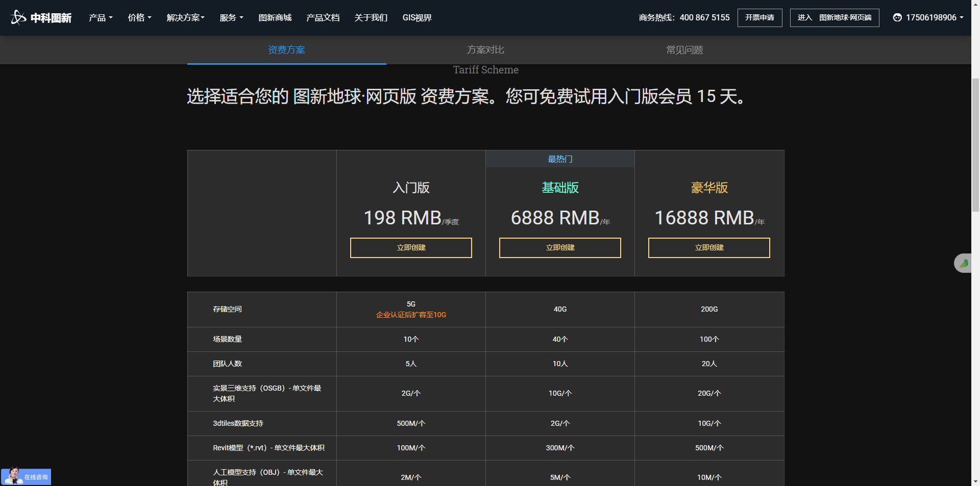Click the 198 RMB price
Image resolution: width=980 pixels, height=486 pixels.
point(411,218)
